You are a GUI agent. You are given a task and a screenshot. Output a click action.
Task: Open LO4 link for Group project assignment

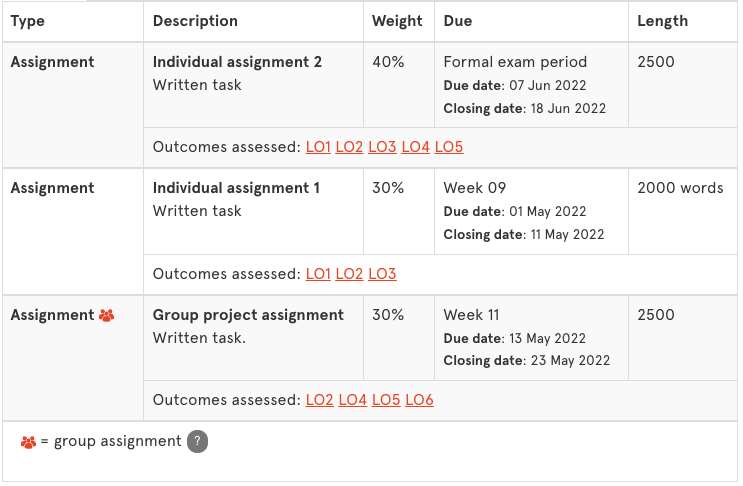353,400
